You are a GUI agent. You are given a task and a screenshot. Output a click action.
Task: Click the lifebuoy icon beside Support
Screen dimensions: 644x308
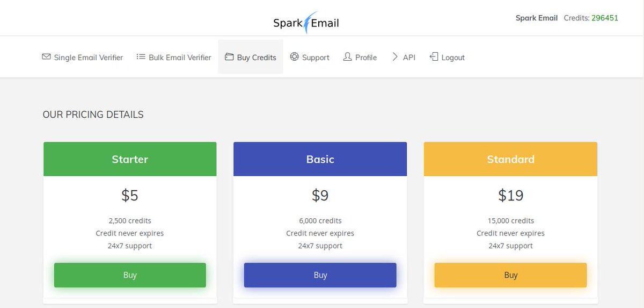pos(294,56)
